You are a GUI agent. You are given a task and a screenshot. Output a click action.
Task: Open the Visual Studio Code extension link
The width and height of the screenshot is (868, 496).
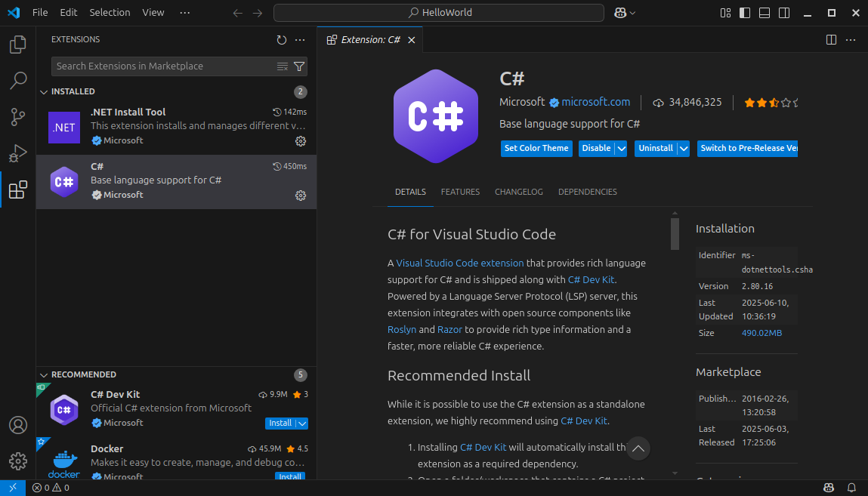(x=459, y=263)
